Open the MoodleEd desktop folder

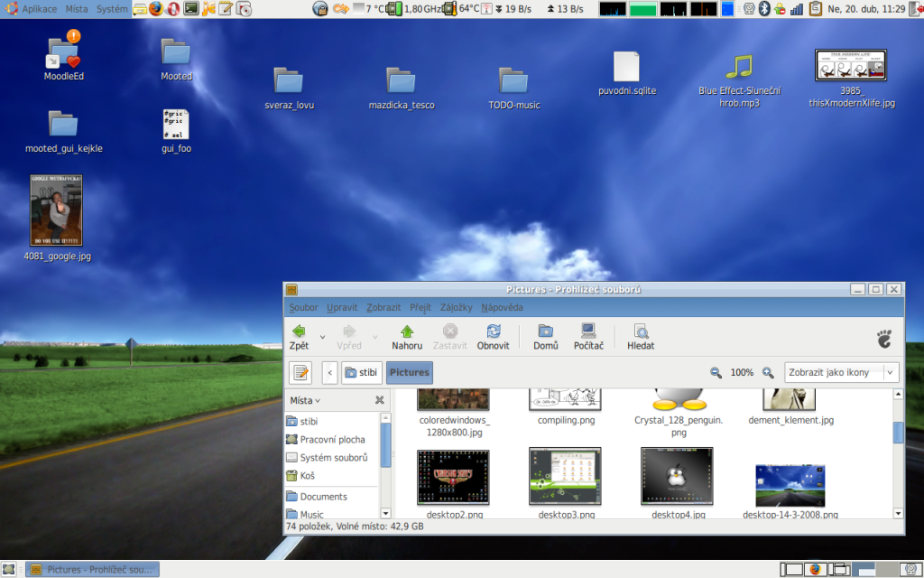click(64, 55)
